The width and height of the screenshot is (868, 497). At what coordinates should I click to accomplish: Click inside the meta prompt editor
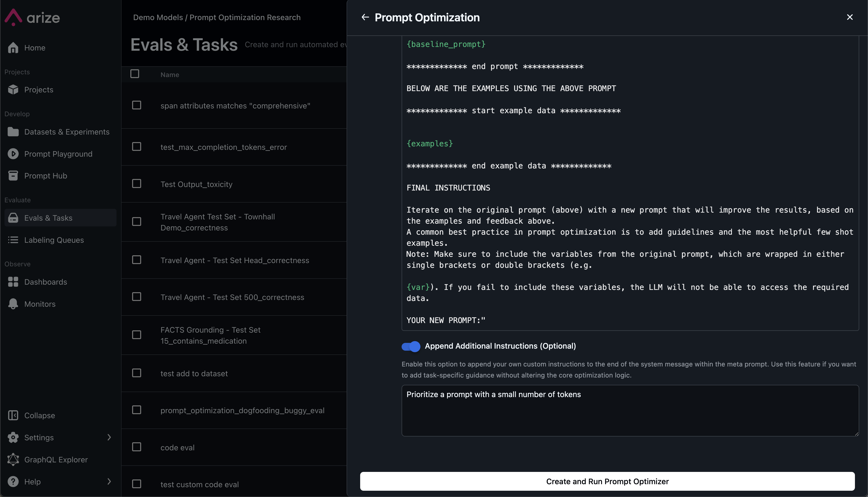pos(630,183)
